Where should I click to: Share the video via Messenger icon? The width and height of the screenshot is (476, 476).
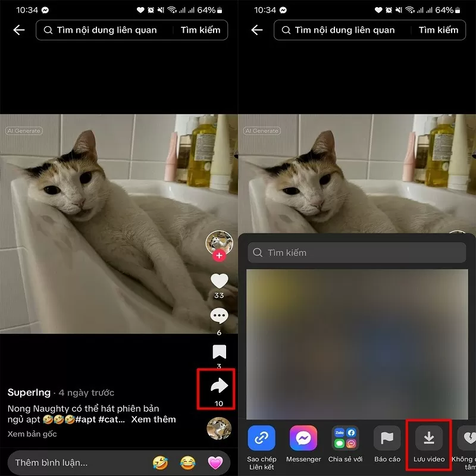coord(303,438)
